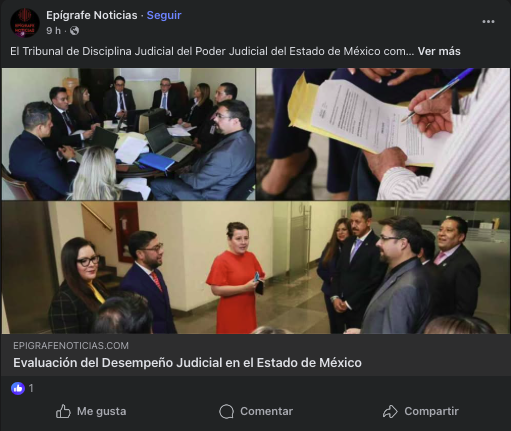Open the three-dot post options menu
511x431 pixels.
[488, 22]
